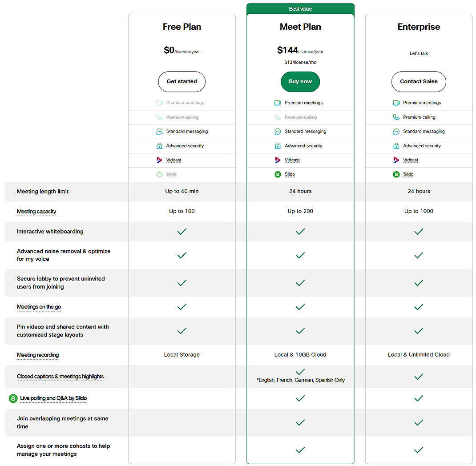Select the Premium calling phone icon under Enterprise
The width and height of the screenshot is (476, 466).
point(396,117)
